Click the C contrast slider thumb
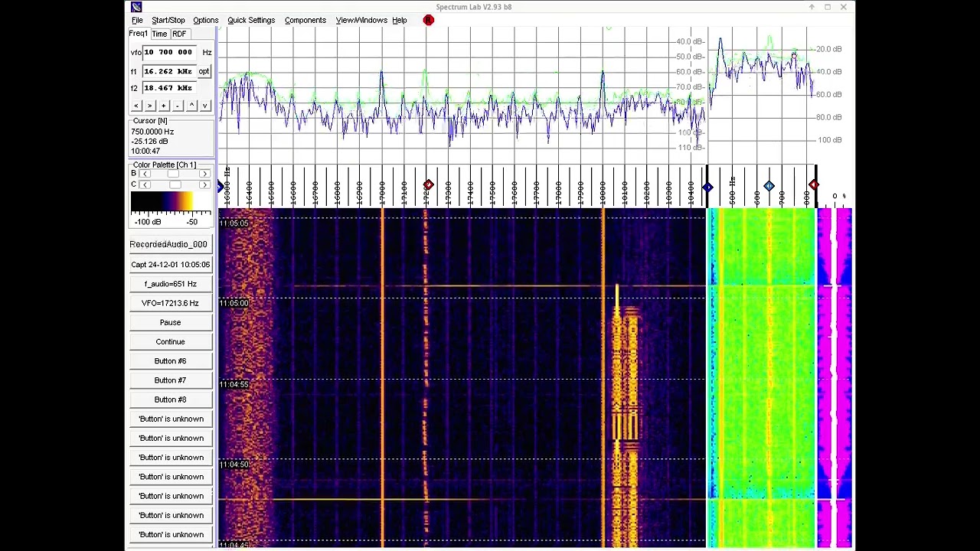980x551 pixels. [x=175, y=185]
